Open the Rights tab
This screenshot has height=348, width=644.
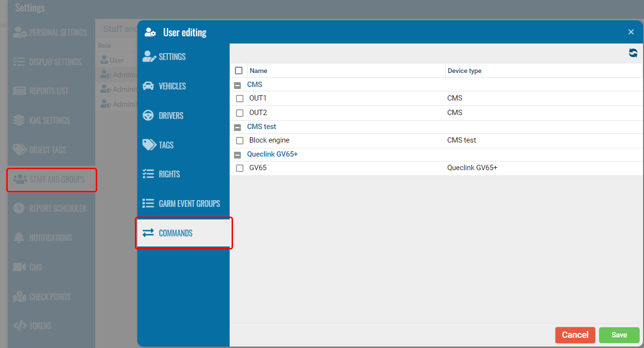coord(170,174)
